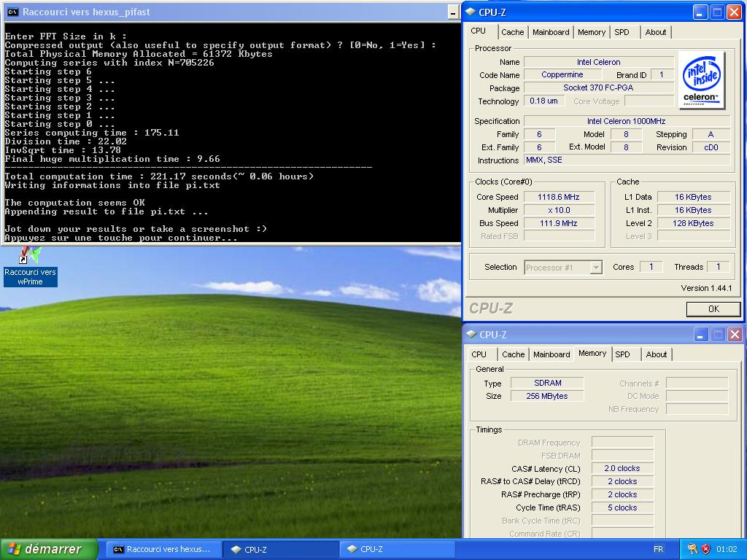Viewport: 747px width, 560px height.
Task: Click the Stepping value A
Action: pyautogui.click(x=711, y=134)
